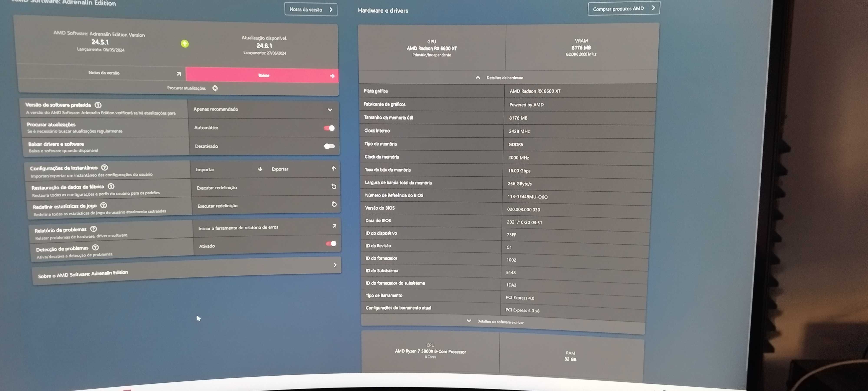This screenshot has height=391, width=868.
Task: Toggle the Automático update check switch
Action: click(329, 128)
